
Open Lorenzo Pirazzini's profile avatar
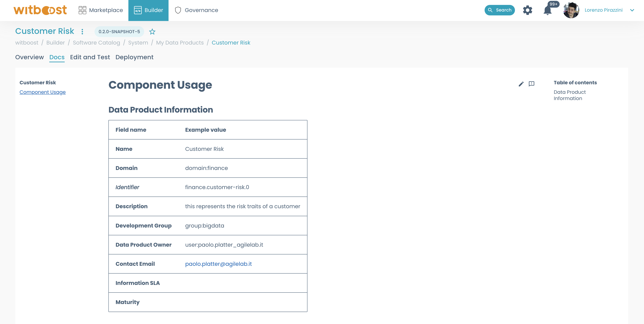571,10
